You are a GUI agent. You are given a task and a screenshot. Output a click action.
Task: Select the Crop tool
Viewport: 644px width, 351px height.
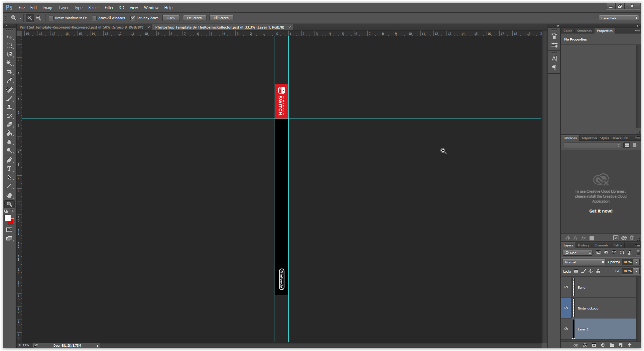(9, 71)
